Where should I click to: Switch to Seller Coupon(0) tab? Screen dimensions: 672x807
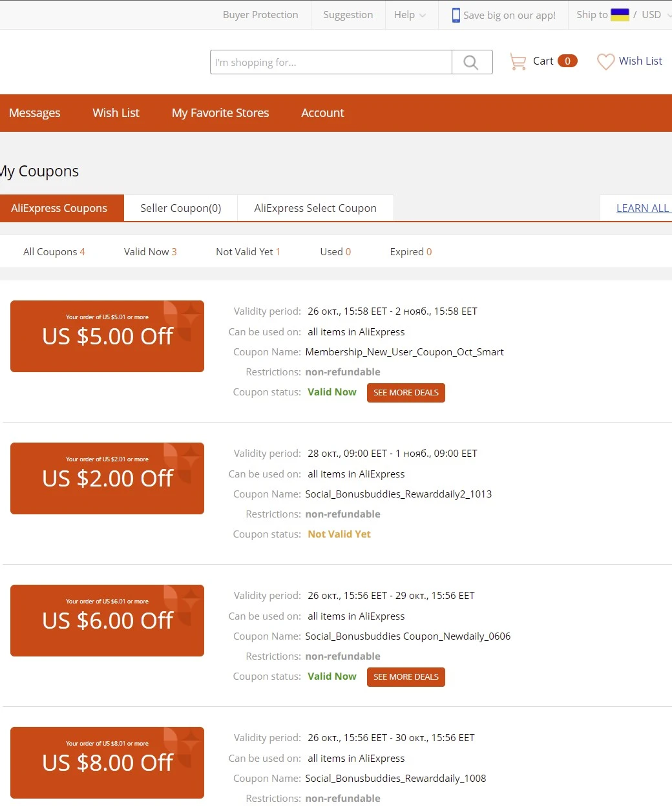pos(181,208)
